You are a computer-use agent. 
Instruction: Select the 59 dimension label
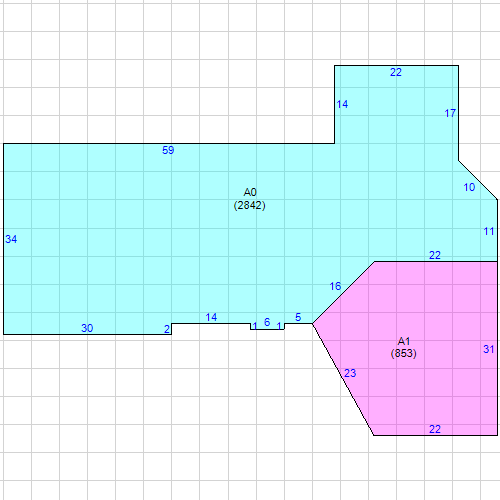[x=168, y=150]
